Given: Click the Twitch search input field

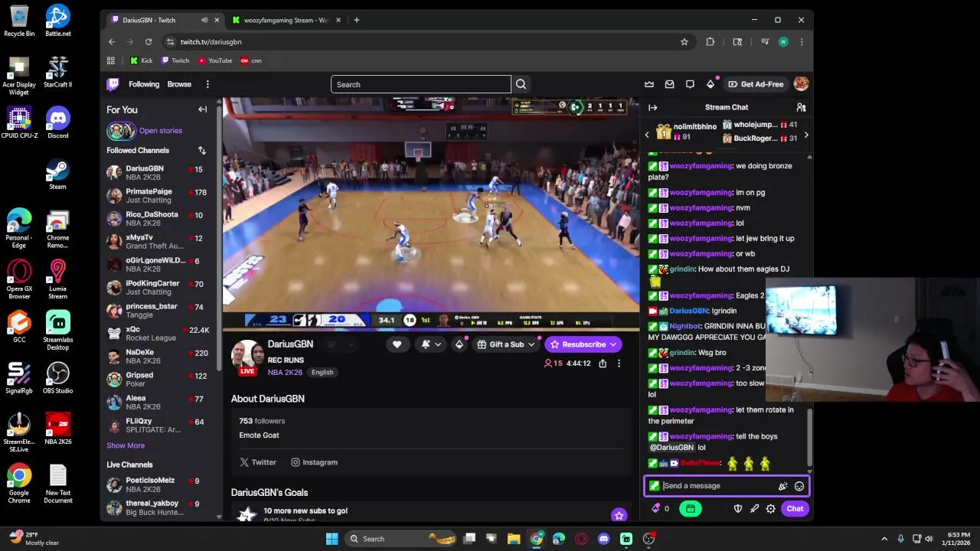Looking at the screenshot, I should 420,84.
